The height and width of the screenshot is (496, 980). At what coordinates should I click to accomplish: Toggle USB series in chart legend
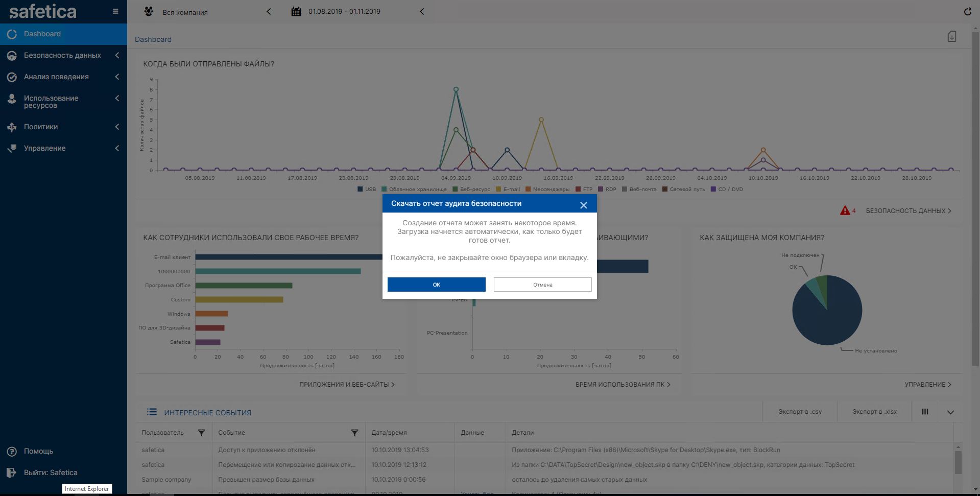tap(367, 189)
